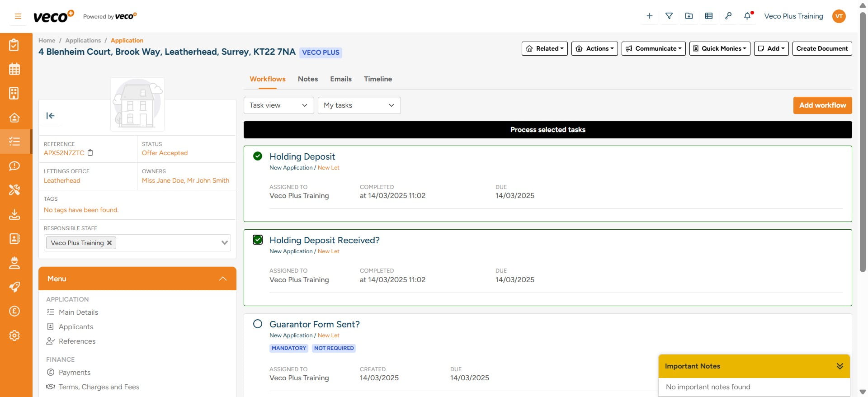Toggle the Holding Deposit completed check
Screen dimensions: 868x397
258,156
